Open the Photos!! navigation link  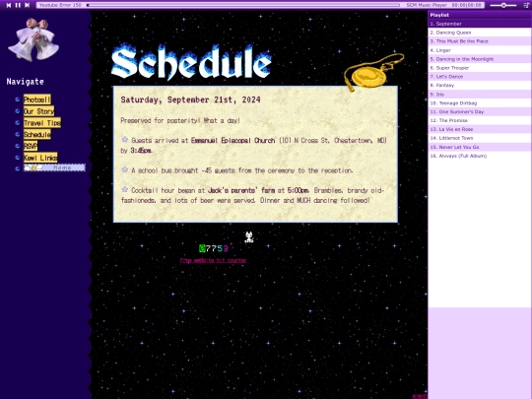click(x=37, y=100)
